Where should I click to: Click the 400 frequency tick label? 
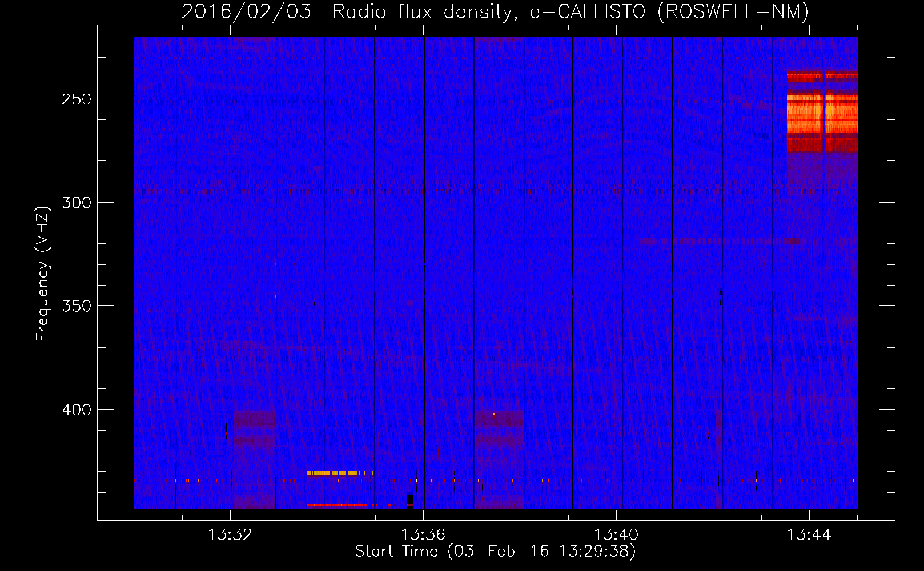pyautogui.click(x=77, y=410)
